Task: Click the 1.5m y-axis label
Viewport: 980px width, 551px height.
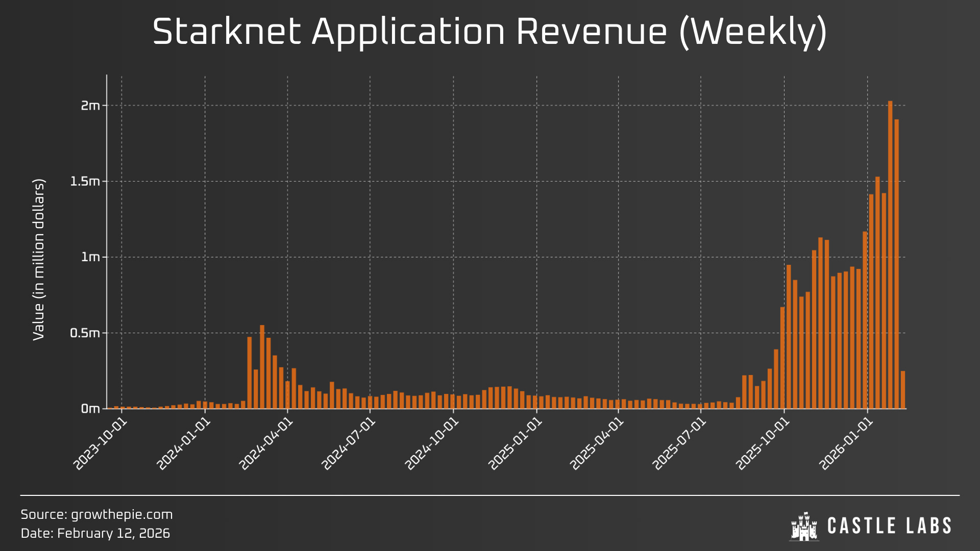Action: [85, 182]
